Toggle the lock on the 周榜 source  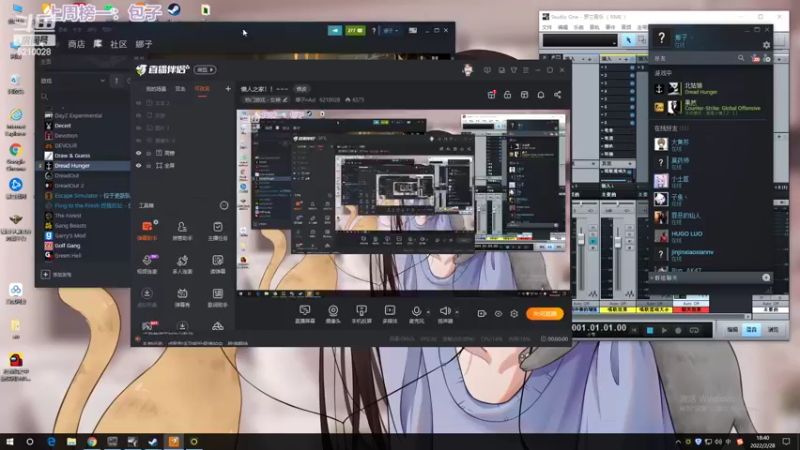148,153
